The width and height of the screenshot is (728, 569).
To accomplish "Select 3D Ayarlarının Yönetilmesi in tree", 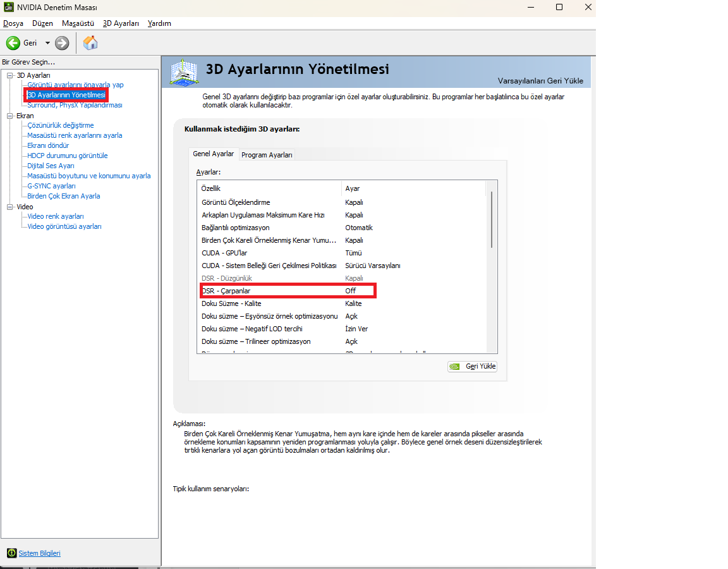I will coord(66,95).
